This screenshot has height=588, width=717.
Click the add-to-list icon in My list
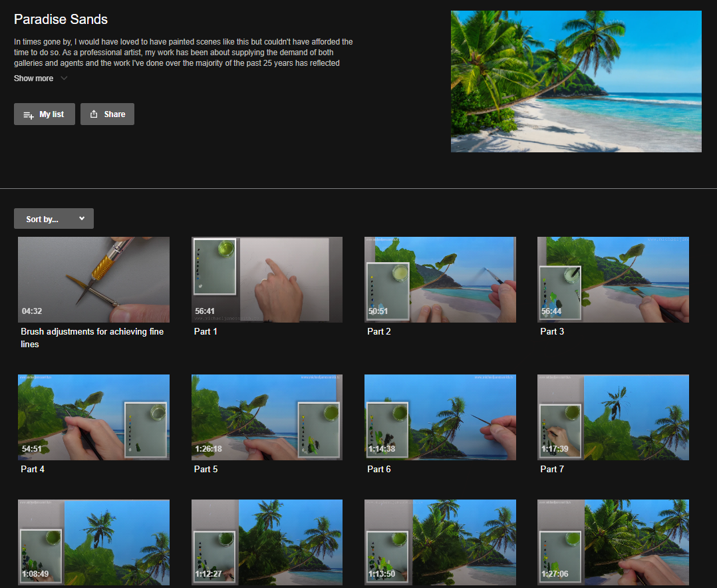pyautogui.click(x=29, y=114)
